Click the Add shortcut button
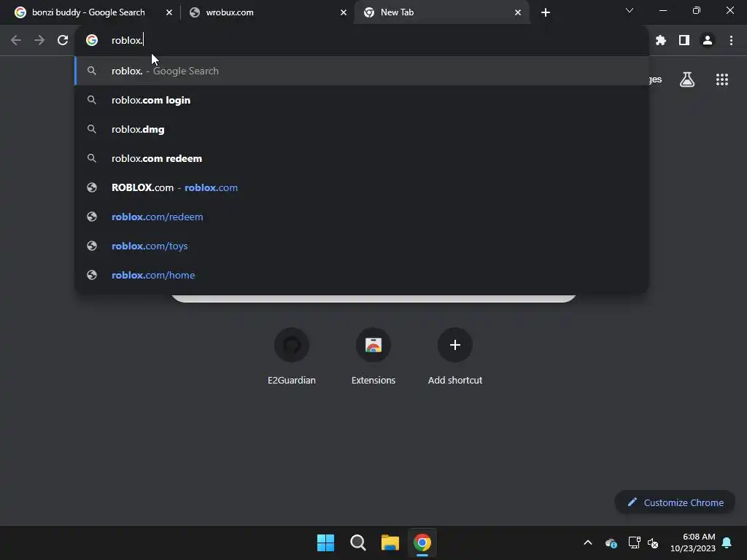Screen dimensions: 747x560 coord(455,356)
